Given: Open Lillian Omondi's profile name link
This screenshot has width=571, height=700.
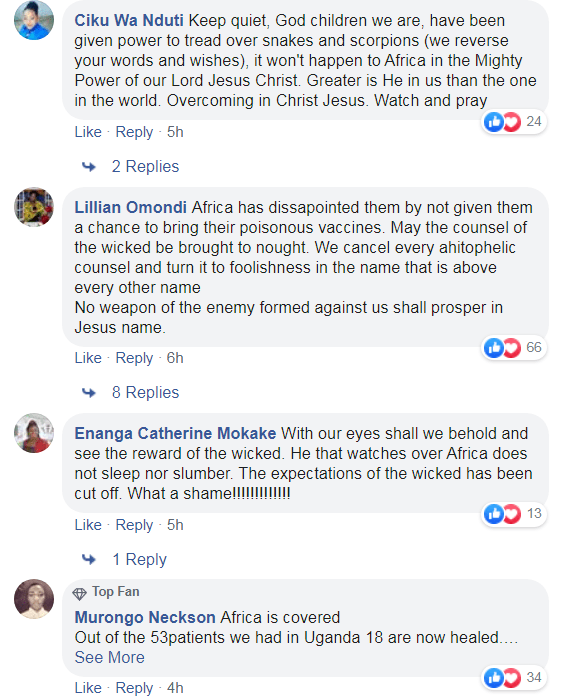Looking at the screenshot, I should 130,208.
